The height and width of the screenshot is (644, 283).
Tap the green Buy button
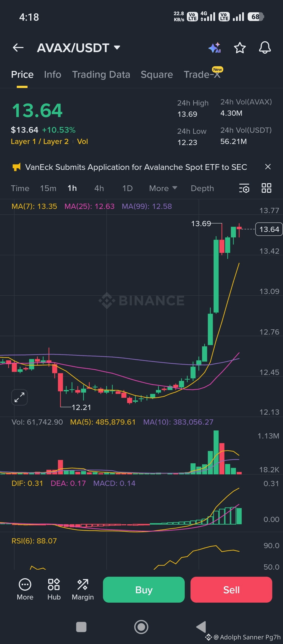click(x=144, y=590)
